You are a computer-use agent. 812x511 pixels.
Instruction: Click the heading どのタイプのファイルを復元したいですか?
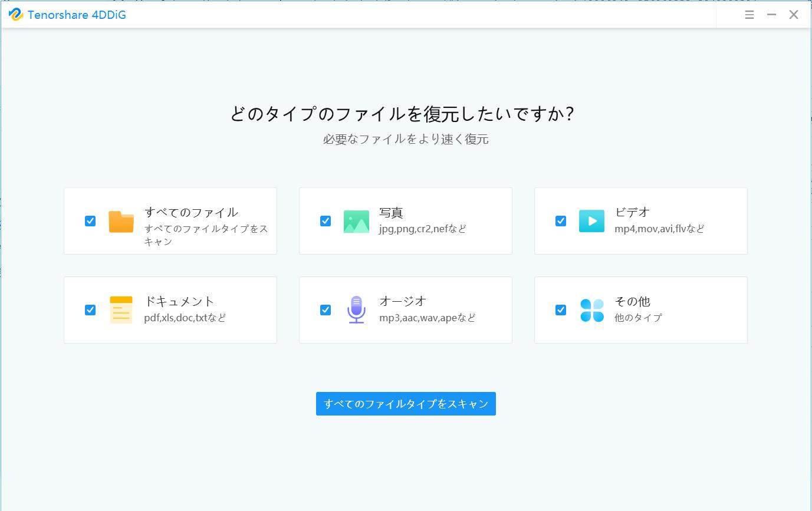pyautogui.click(x=402, y=113)
